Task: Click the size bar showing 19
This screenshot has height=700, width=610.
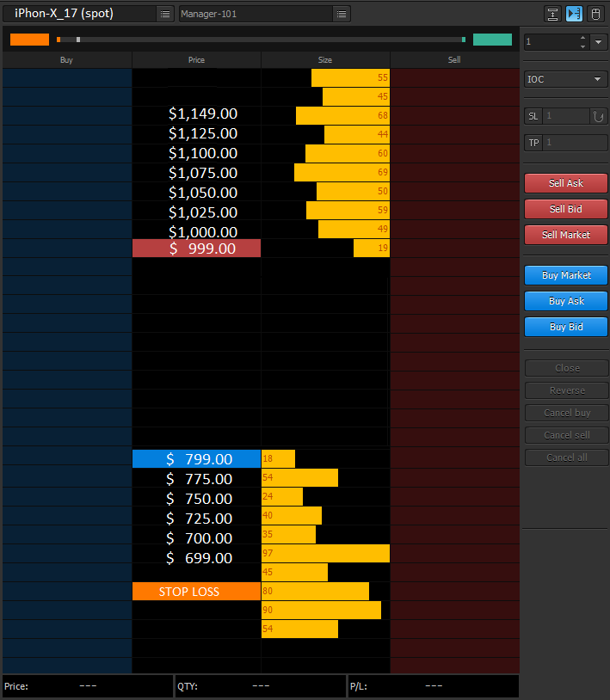Action: (x=372, y=249)
